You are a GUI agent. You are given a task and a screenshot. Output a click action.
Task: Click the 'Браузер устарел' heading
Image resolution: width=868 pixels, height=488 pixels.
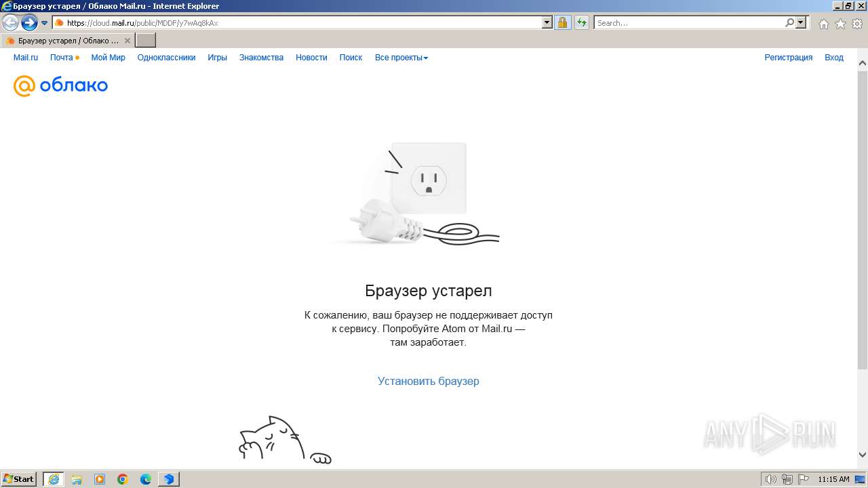click(429, 290)
